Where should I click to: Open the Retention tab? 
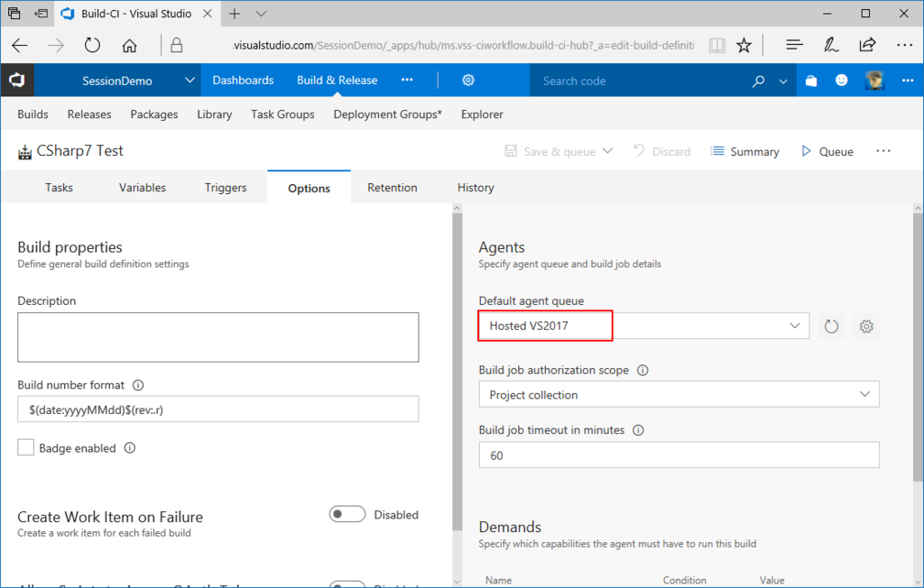click(392, 188)
